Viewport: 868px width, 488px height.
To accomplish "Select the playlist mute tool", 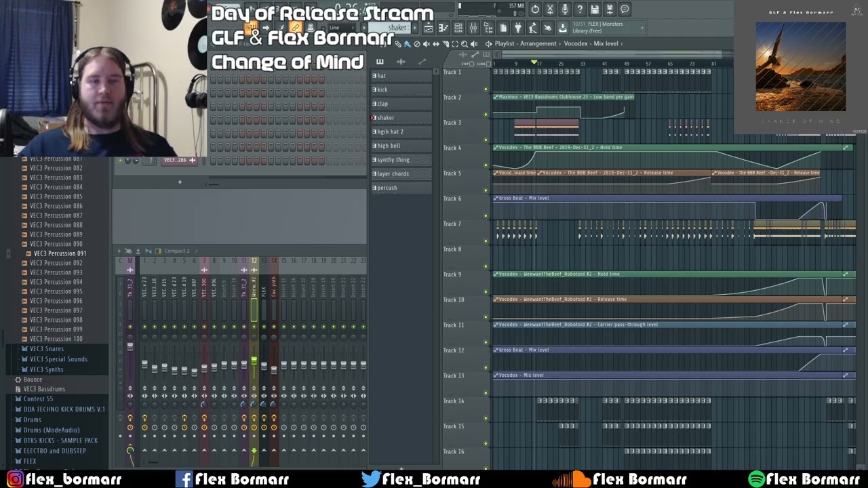I will (427, 43).
